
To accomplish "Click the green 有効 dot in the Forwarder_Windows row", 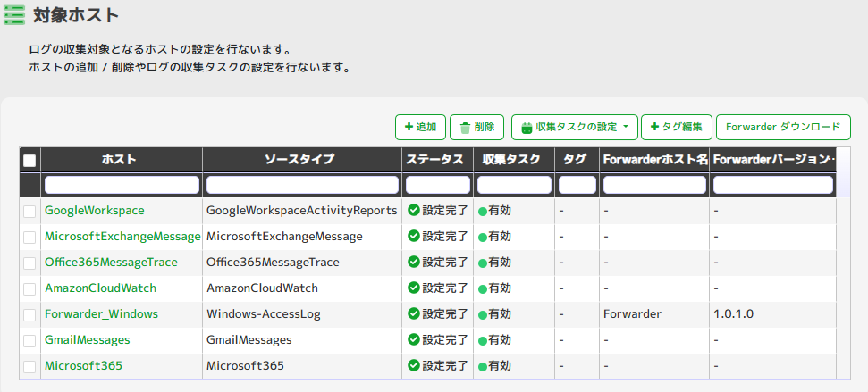I will tap(482, 315).
